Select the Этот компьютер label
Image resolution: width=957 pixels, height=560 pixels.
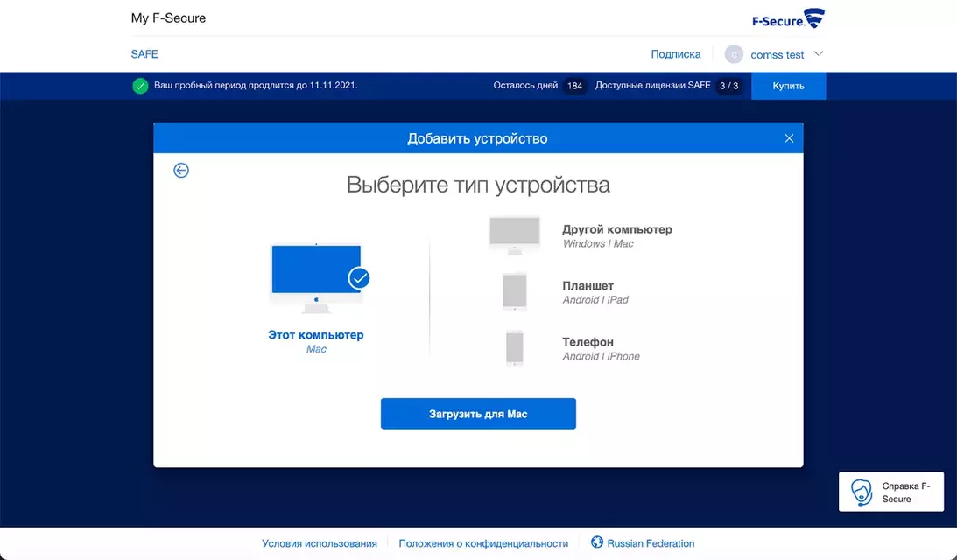315,335
